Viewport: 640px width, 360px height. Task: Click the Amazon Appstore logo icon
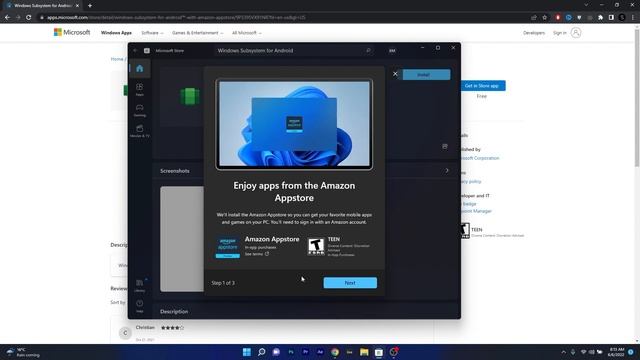pos(228,247)
